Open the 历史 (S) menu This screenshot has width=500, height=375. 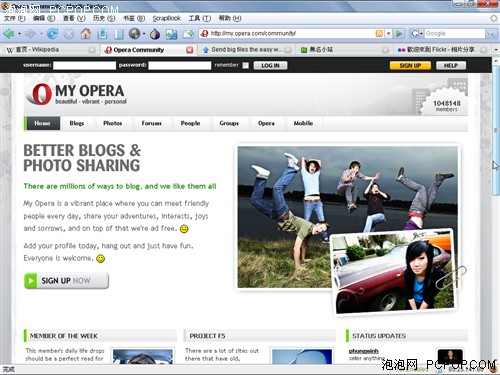[104, 18]
